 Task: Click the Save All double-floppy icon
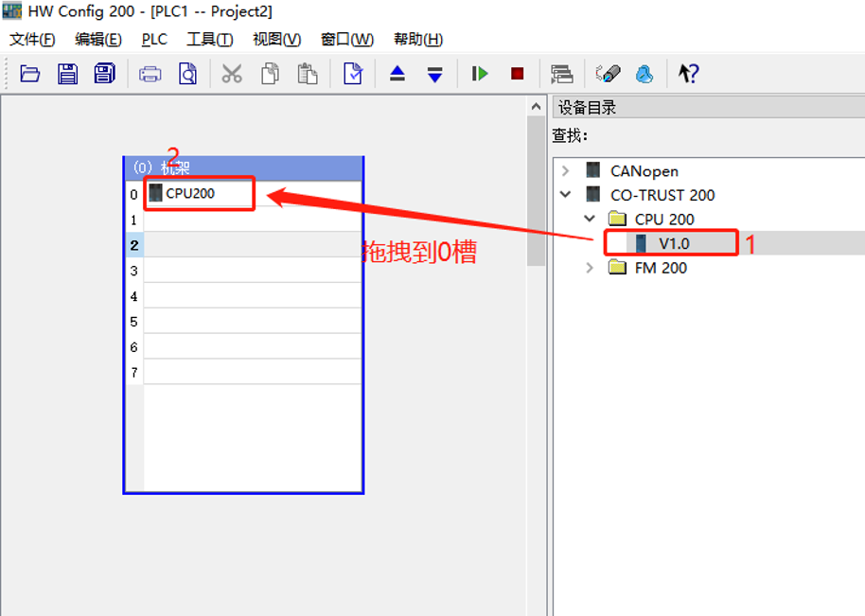104,74
